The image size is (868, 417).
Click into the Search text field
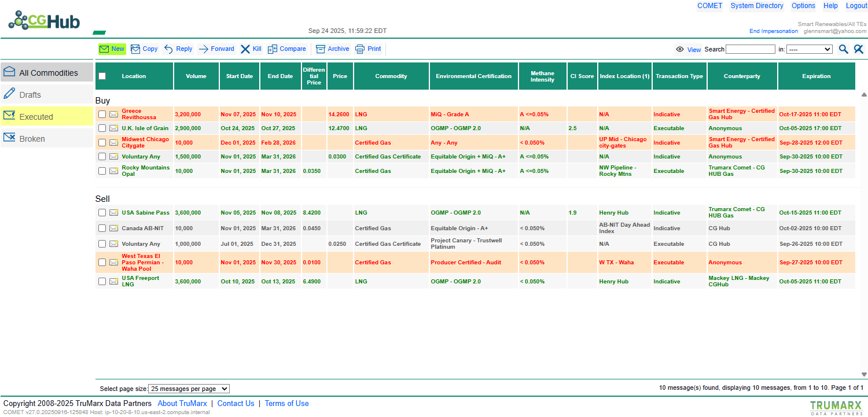pyautogui.click(x=751, y=49)
